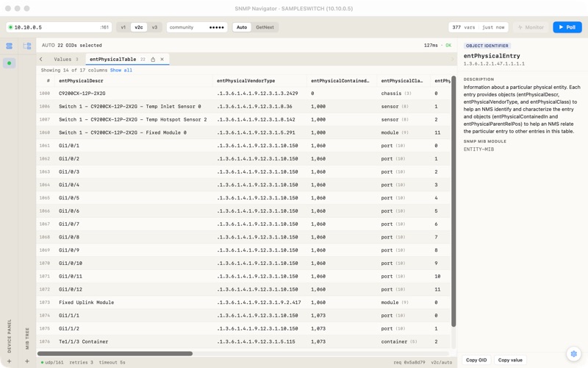Click the # index column header
This screenshot has height=368, width=588.
(x=48, y=81)
